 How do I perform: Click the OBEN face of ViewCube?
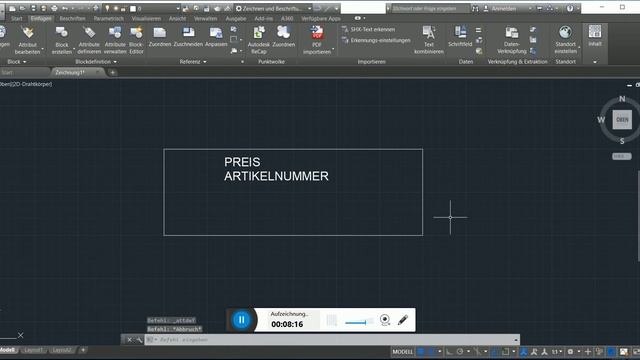[622, 120]
